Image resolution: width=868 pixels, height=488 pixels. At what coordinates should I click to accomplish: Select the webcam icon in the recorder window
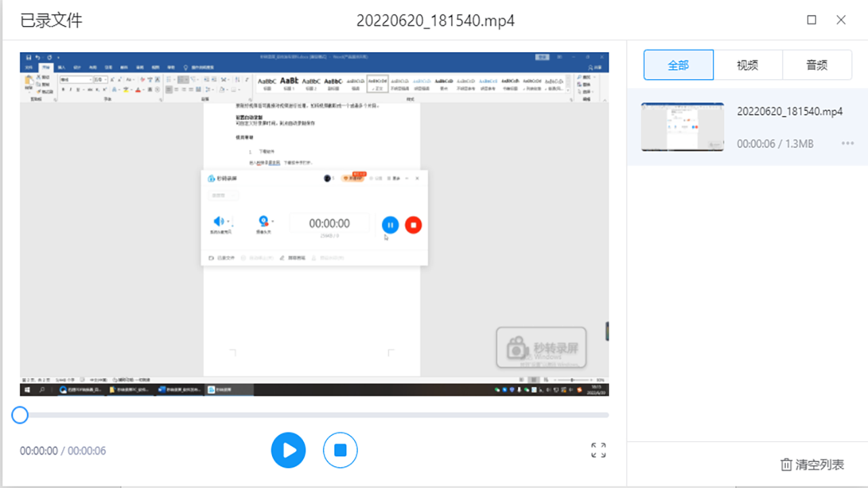pyautogui.click(x=263, y=221)
